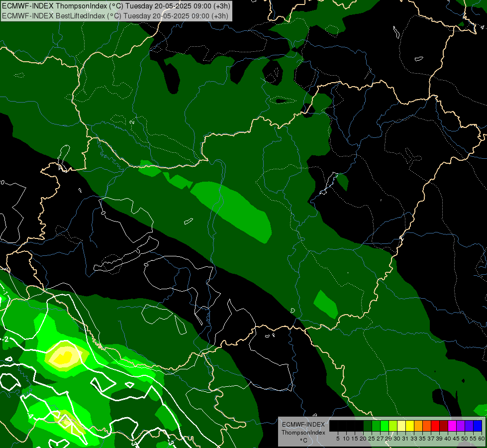This screenshot has width=487, height=448.
Task: Pick the indigo 50–55 legend swatch
Action: click(x=469, y=426)
